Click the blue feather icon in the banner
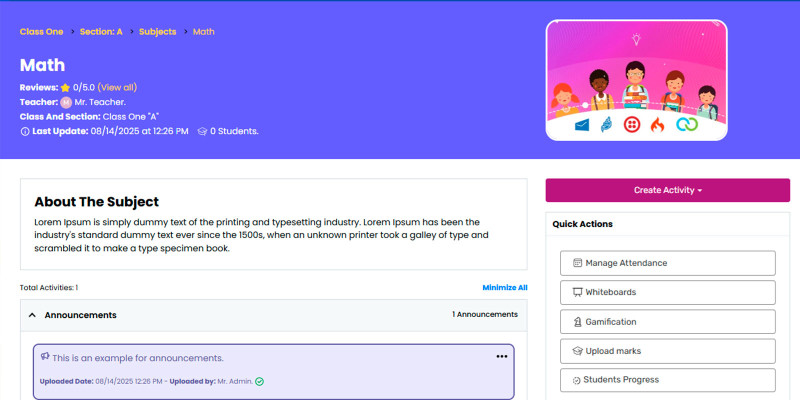 (606, 125)
